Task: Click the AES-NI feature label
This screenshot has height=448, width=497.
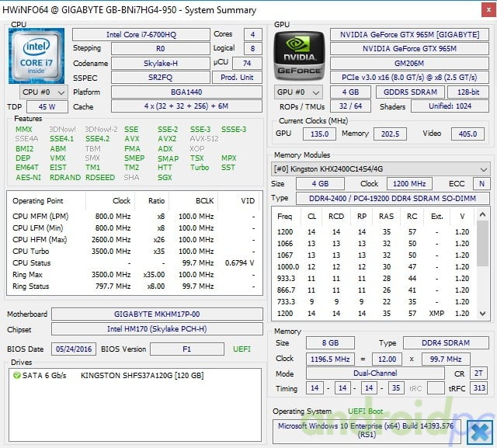Action: (29, 178)
